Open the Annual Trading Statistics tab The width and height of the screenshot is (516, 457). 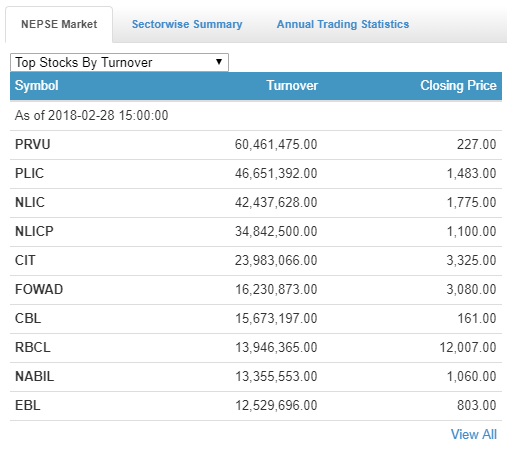click(343, 24)
